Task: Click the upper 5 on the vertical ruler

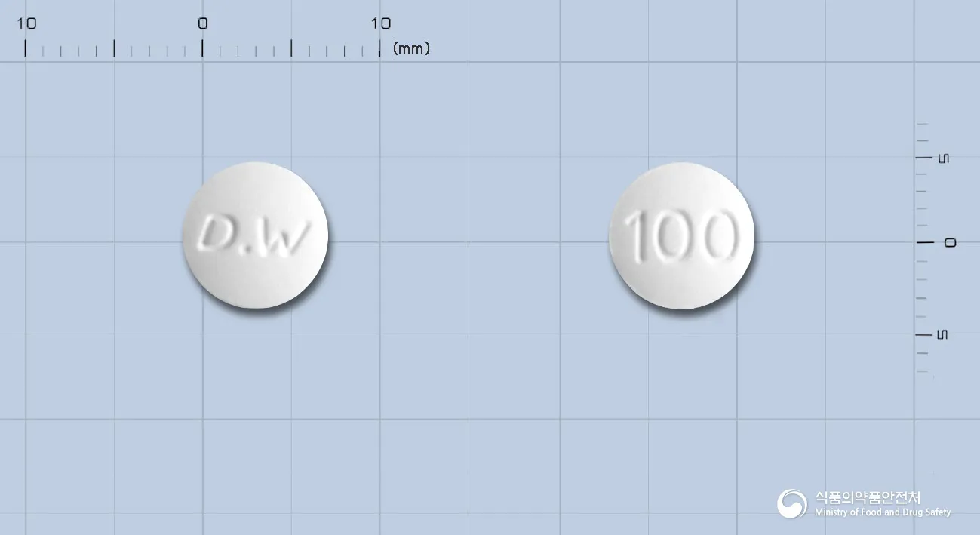Action: point(942,158)
